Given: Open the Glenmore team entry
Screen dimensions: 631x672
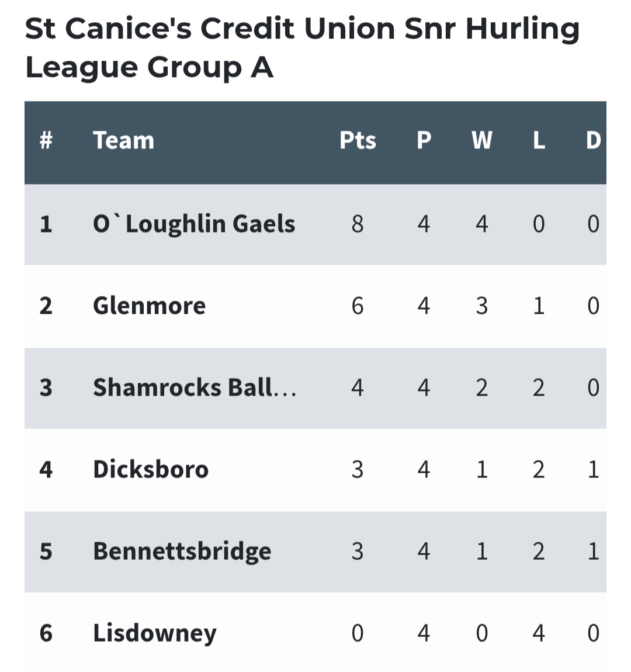Looking at the screenshot, I should click(149, 306).
